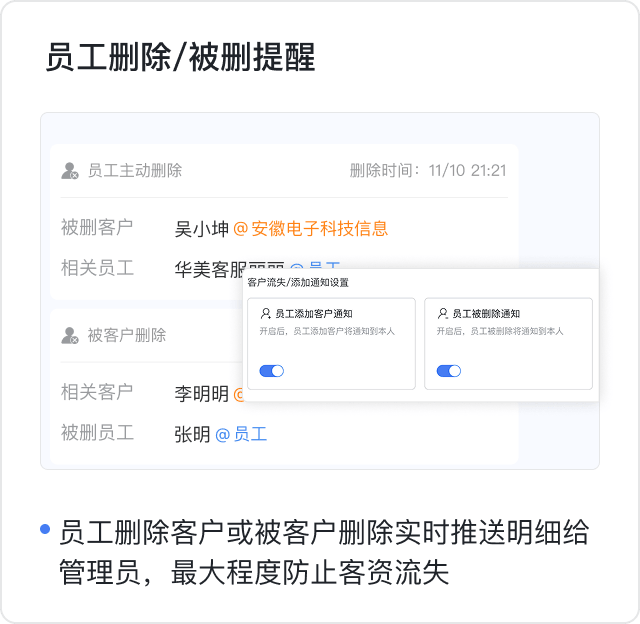
Task: Click the 员工删除/被删提醒 heading
Action: click(180, 58)
